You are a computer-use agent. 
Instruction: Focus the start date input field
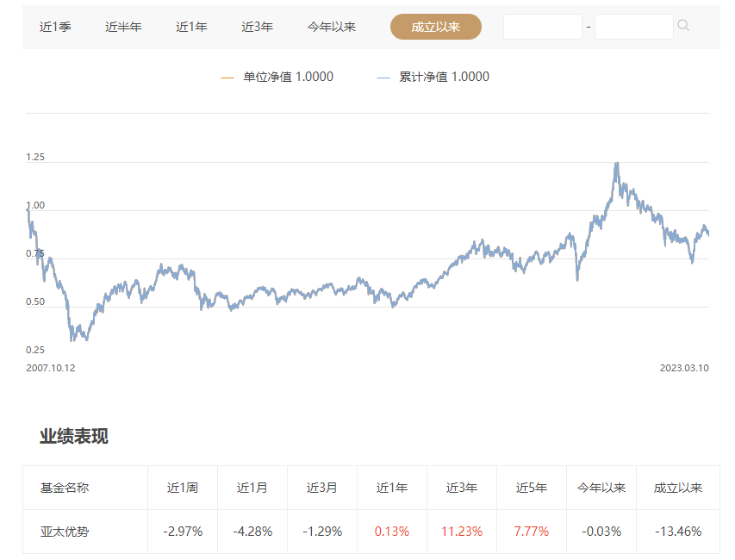click(542, 27)
